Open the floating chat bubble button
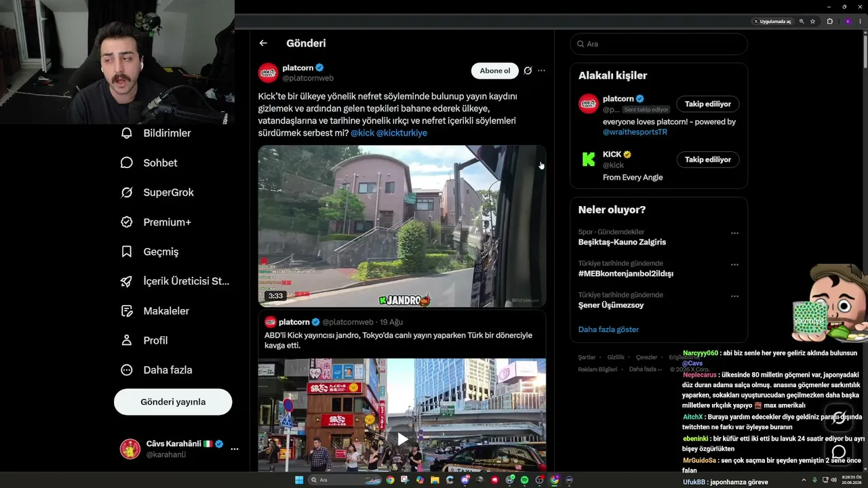This screenshot has width=868, height=488. tap(839, 451)
